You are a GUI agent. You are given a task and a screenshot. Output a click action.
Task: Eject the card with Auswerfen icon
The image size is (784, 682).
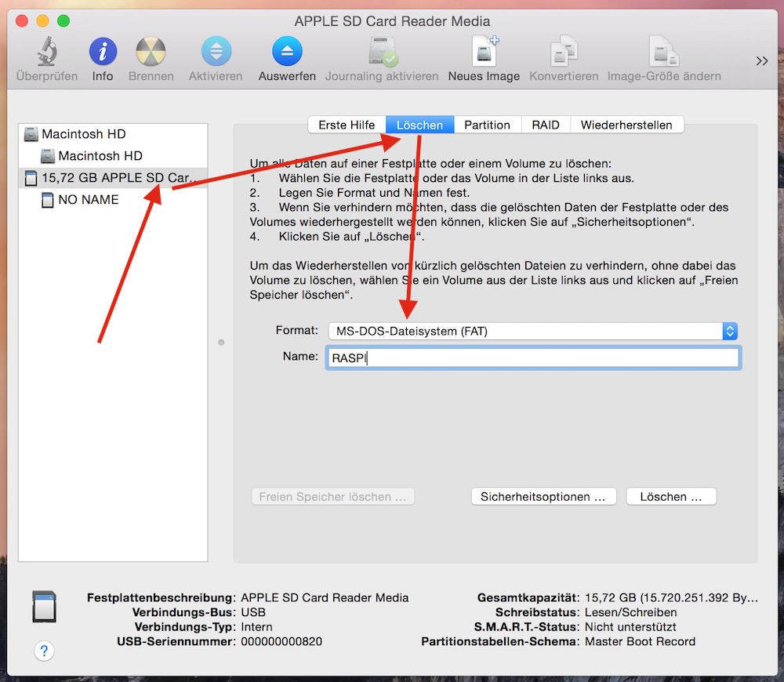(x=287, y=51)
